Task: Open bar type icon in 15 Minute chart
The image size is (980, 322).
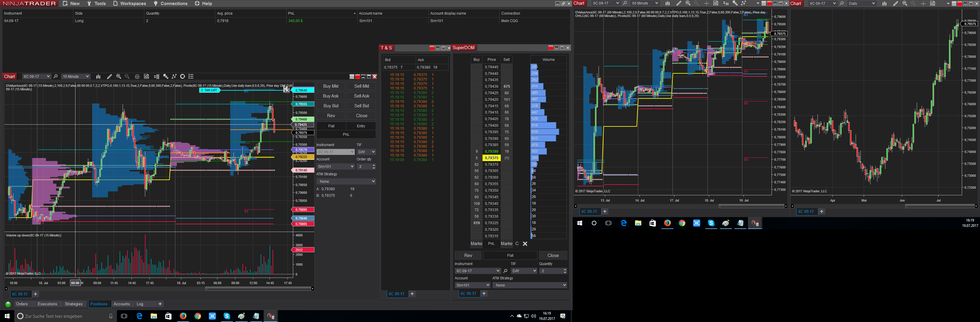Action: coord(98,76)
